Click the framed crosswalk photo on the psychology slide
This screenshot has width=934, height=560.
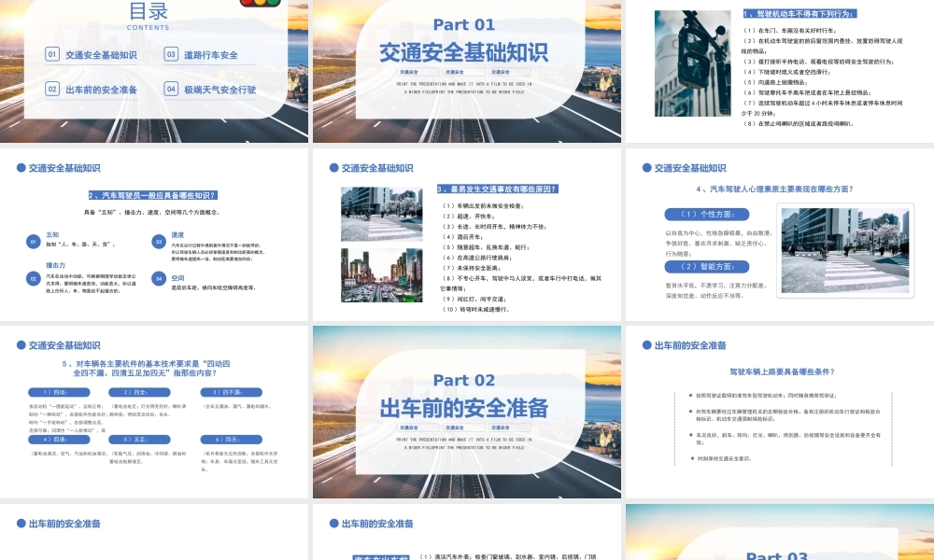[x=845, y=250]
